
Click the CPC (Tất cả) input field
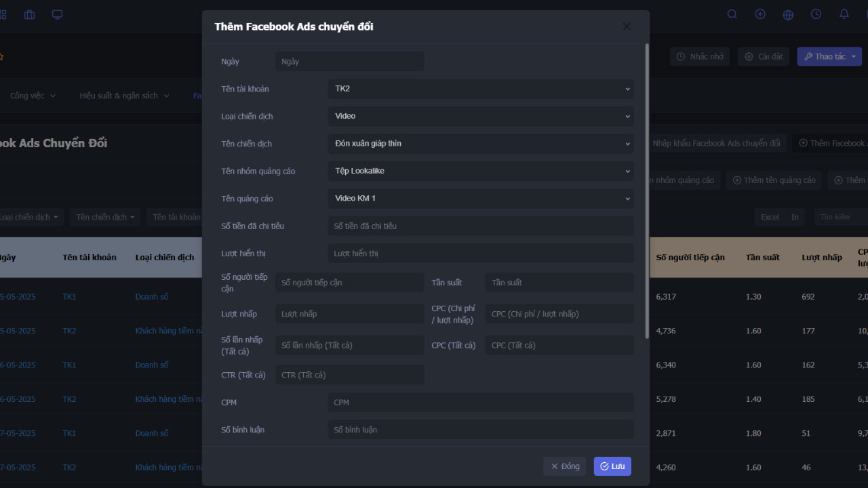pos(559,345)
